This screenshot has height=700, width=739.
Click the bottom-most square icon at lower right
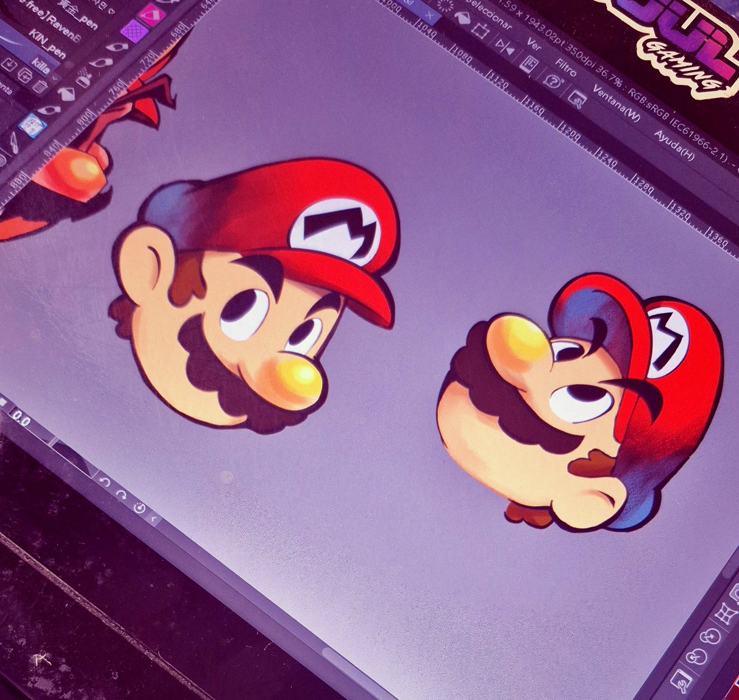(681, 681)
